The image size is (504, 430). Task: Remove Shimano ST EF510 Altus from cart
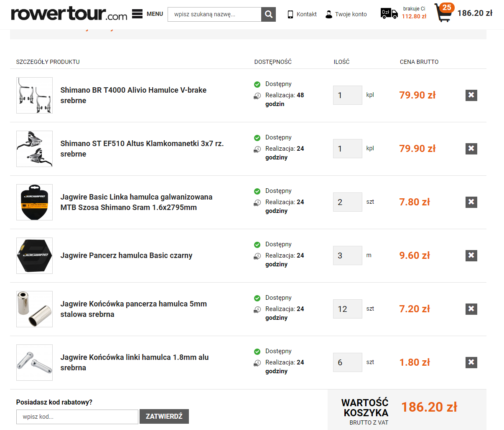click(x=471, y=149)
